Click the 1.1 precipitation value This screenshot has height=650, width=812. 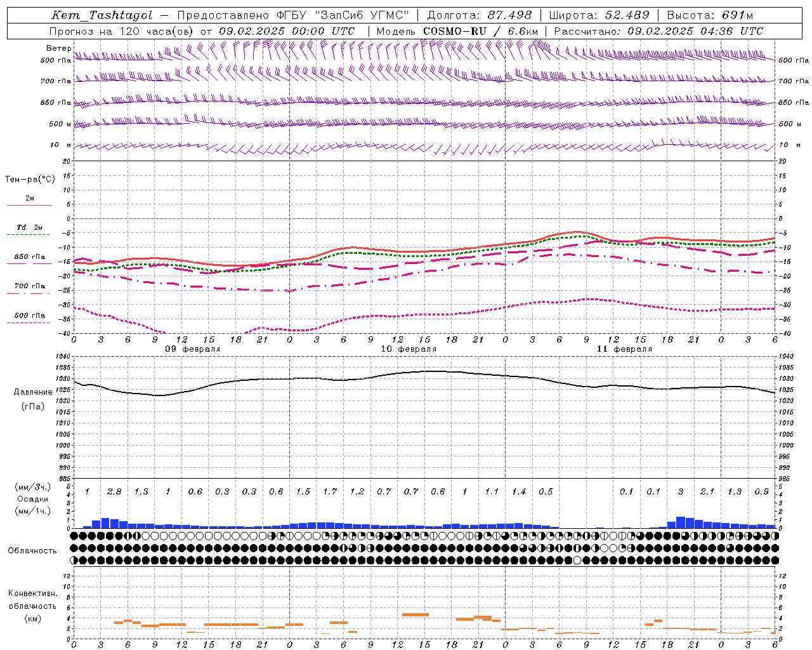(492, 491)
